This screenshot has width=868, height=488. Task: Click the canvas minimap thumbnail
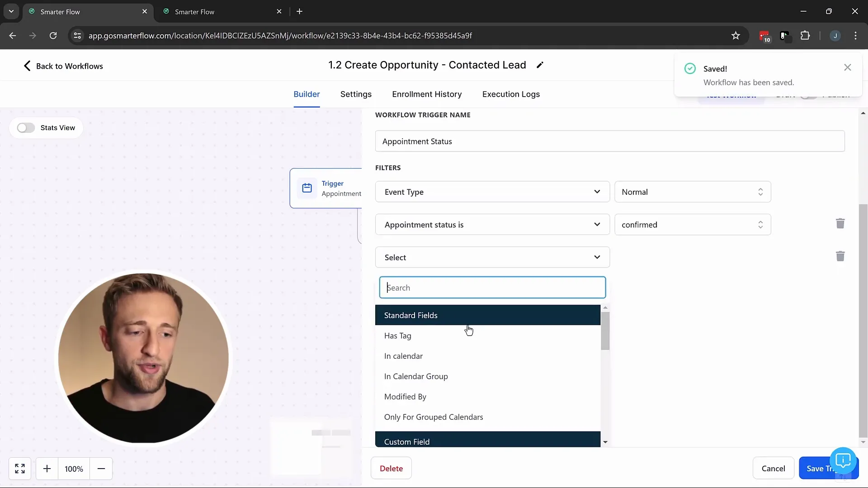click(x=311, y=447)
